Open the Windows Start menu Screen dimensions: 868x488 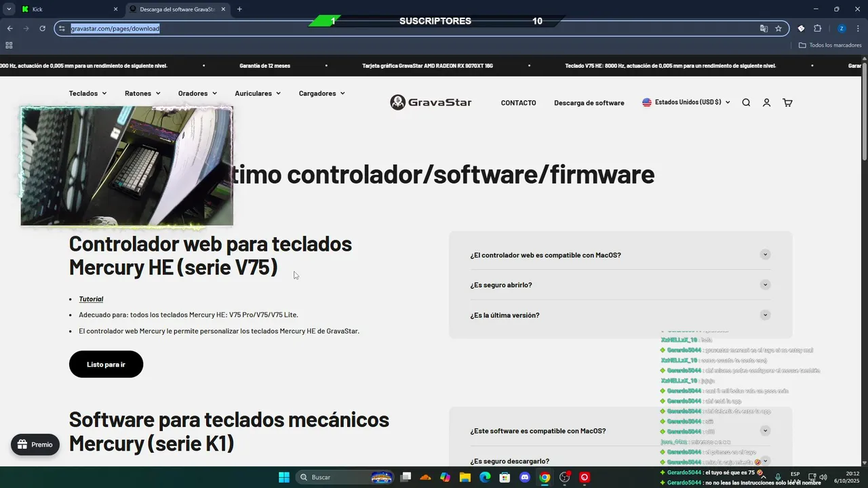[x=284, y=477]
